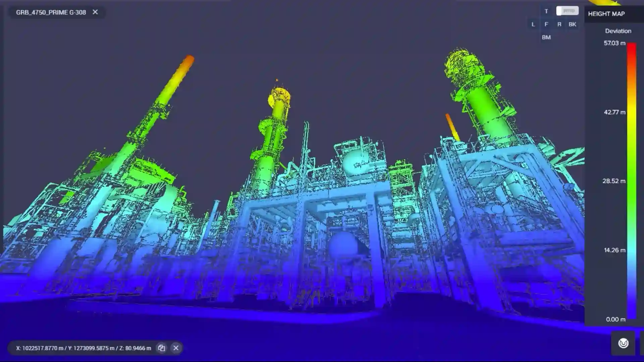Switch to the left view (L)

(533, 24)
